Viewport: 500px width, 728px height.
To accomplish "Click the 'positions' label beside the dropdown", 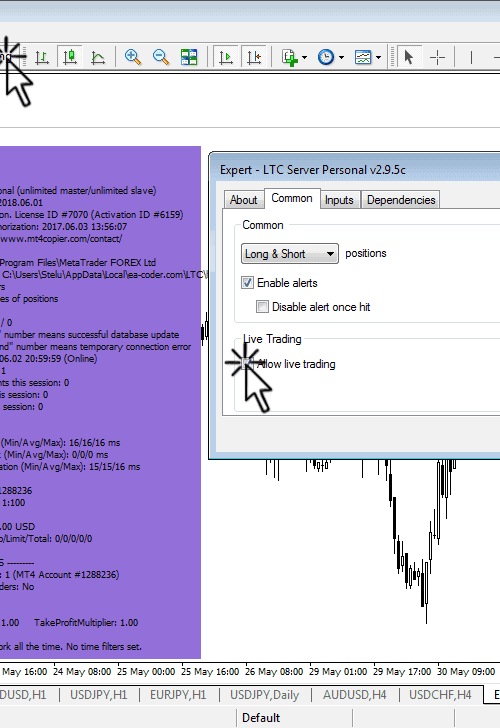I will [366, 254].
